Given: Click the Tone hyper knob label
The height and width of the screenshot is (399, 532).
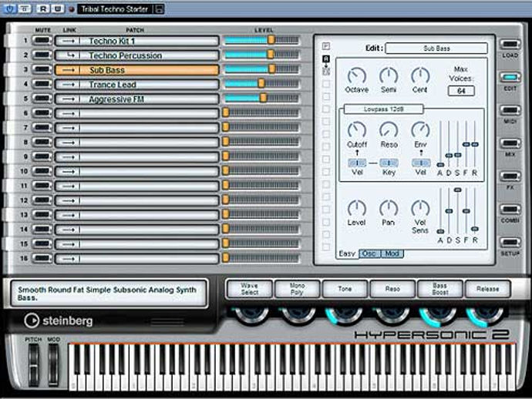Looking at the screenshot, I should pyautogui.click(x=345, y=289).
